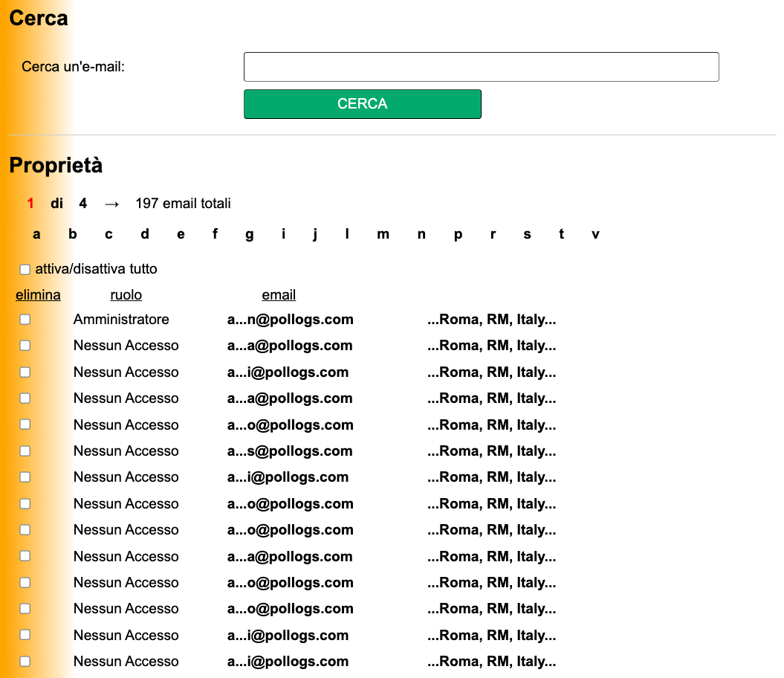Filter emails by the letter v
Image resolution: width=784 pixels, height=678 pixels.
(x=595, y=233)
